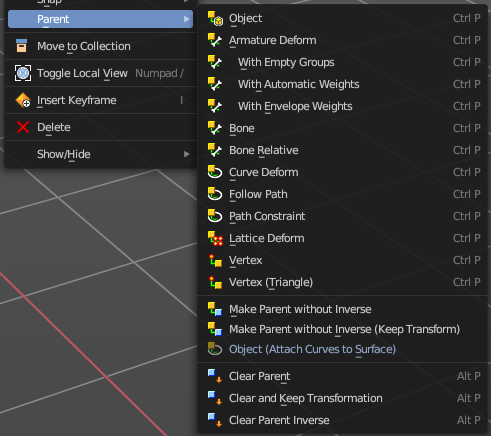Choose Clear Parent
Viewport: 491px width, 436px height.
(343, 376)
